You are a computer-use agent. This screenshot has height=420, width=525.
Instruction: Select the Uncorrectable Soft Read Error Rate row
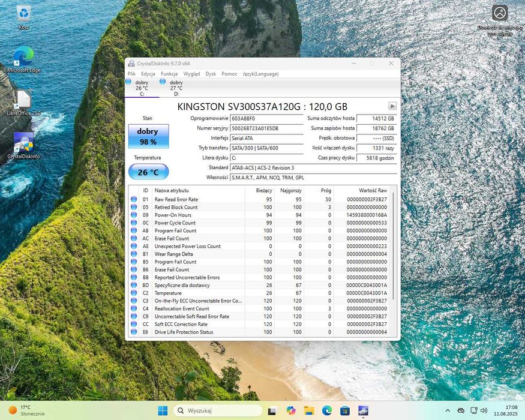pos(260,316)
